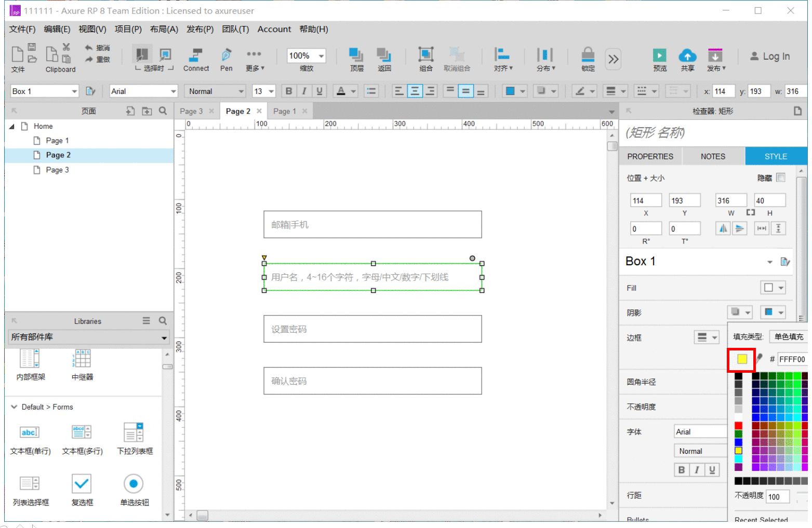Viewport: 812px width, 528px height.
Task: Toggle Italic in the Style panel
Action: 697,470
